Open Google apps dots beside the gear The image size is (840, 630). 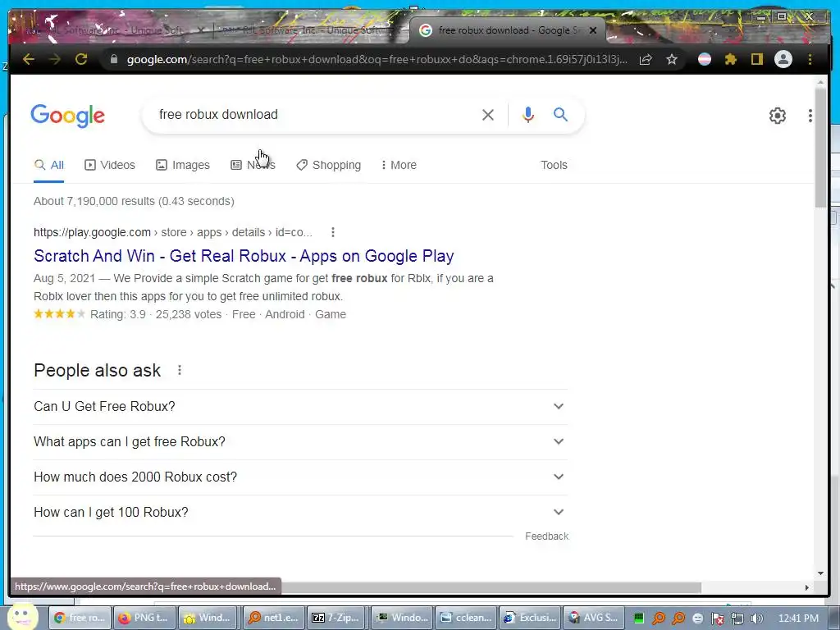(810, 115)
